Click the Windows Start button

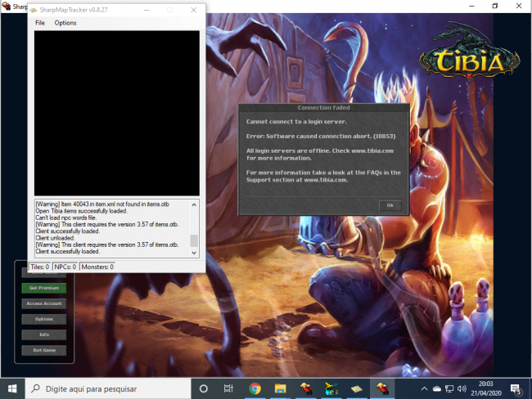coord(12,388)
